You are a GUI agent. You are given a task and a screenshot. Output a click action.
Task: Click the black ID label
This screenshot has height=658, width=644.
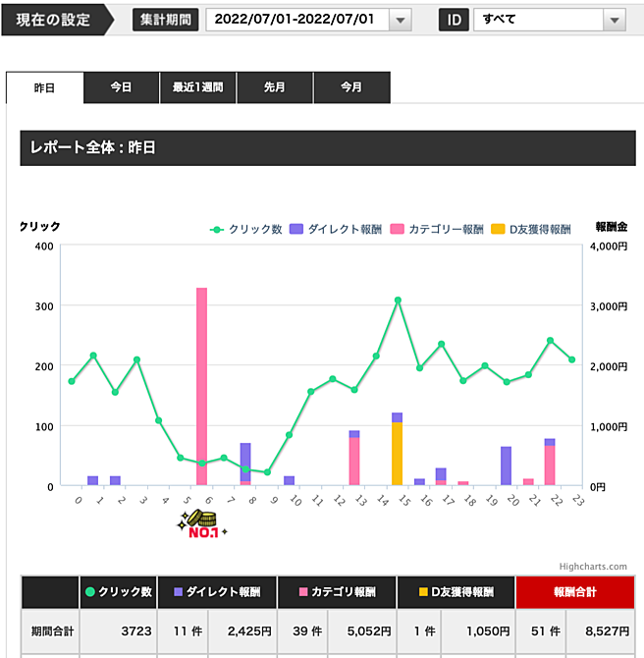coord(454,20)
